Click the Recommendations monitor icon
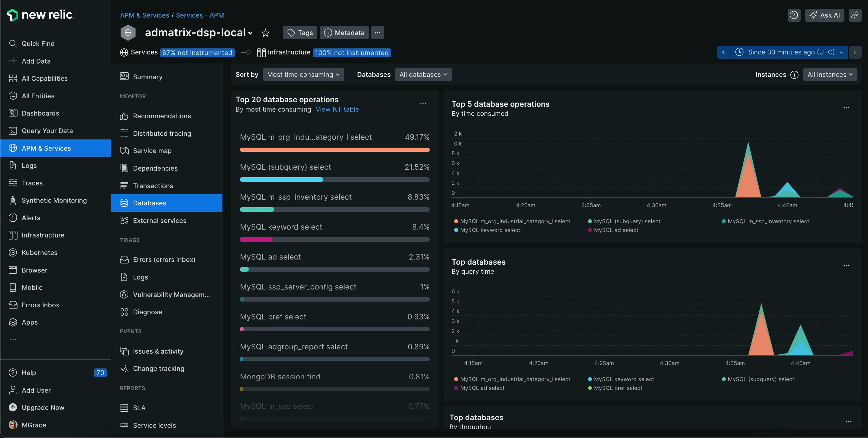 point(124,117)
